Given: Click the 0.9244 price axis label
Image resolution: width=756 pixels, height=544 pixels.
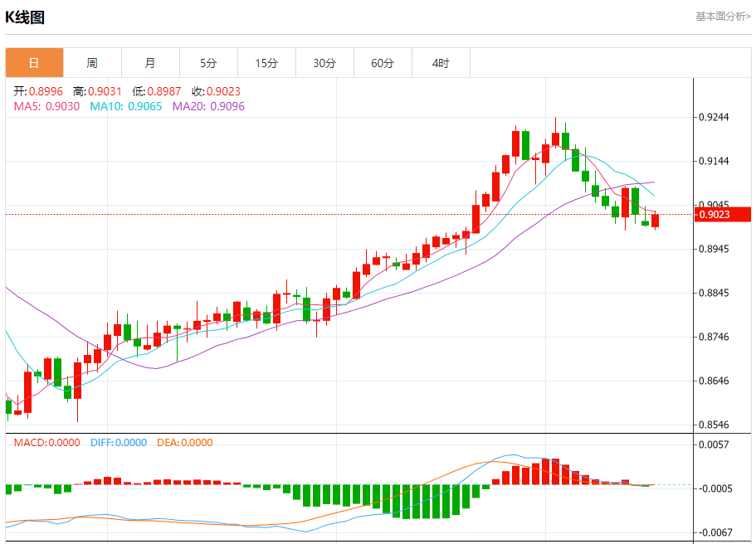Looking at the screenshot, I should click(714, 117).
